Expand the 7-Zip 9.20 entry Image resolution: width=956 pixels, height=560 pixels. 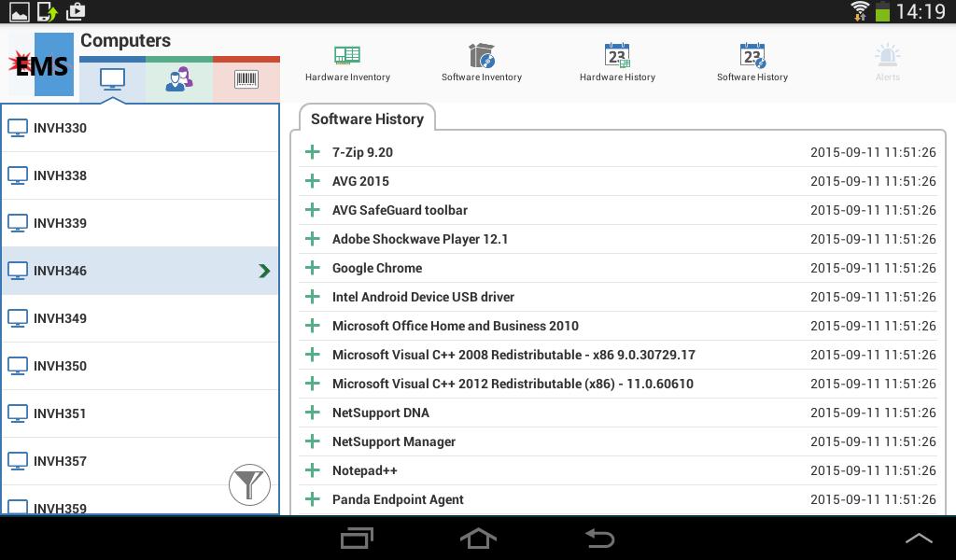coord(312,152)
